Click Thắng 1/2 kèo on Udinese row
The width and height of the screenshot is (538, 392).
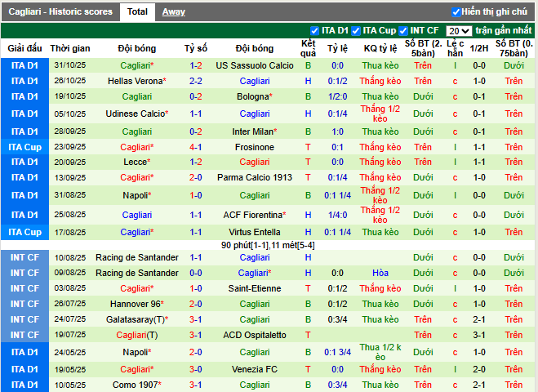pos(380,114)
